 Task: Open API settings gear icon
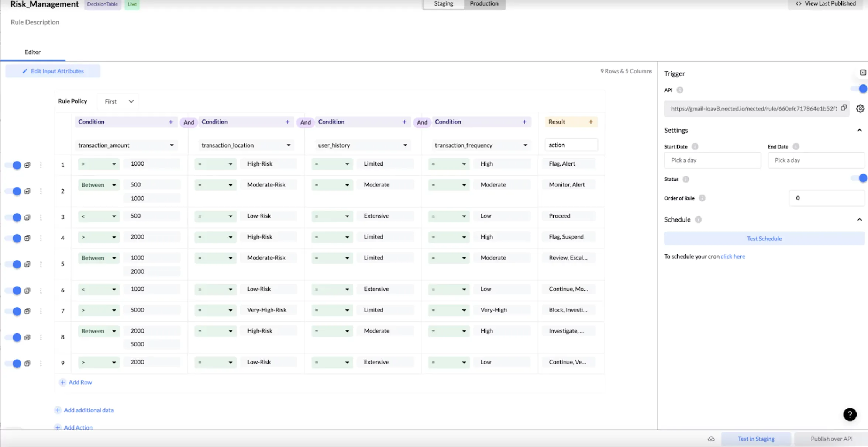point(860,109)
